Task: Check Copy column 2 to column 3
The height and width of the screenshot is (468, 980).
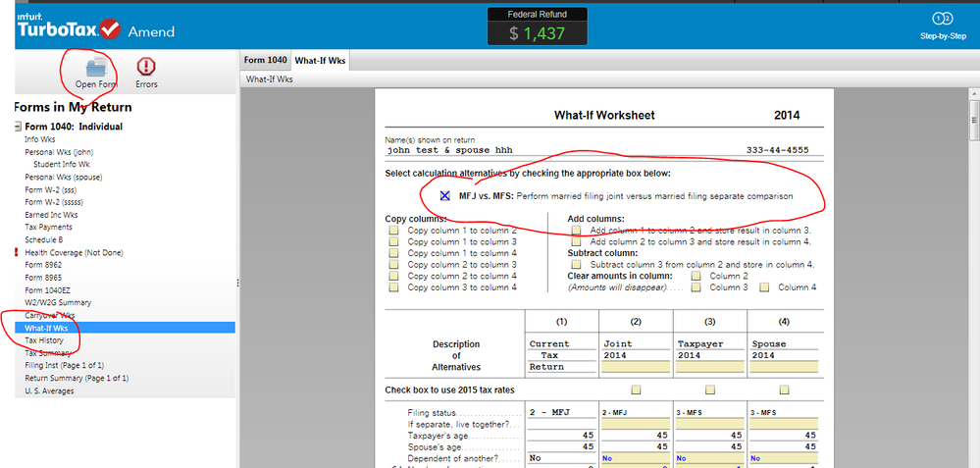Action: (x=393, y=264)
